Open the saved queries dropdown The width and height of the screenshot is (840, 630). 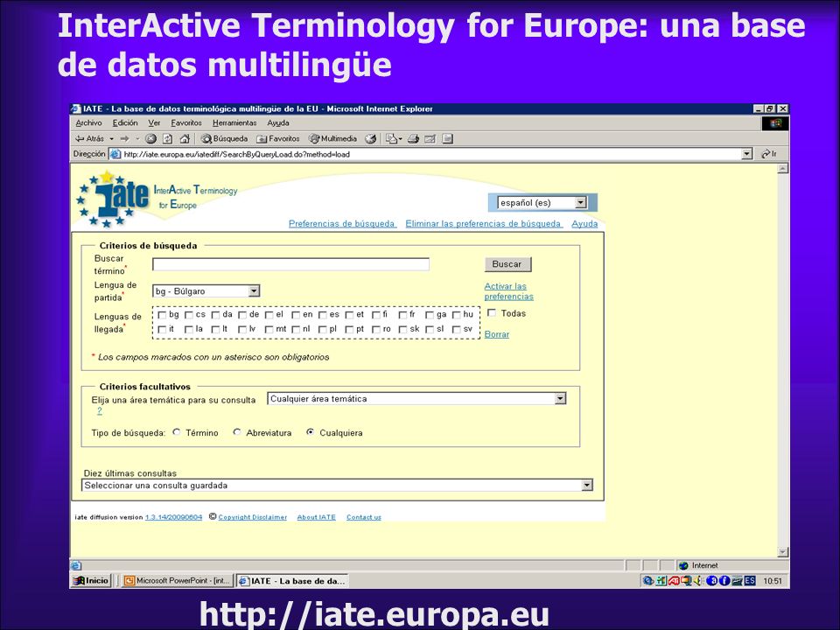pyautogui.click(x=338, y=486)
